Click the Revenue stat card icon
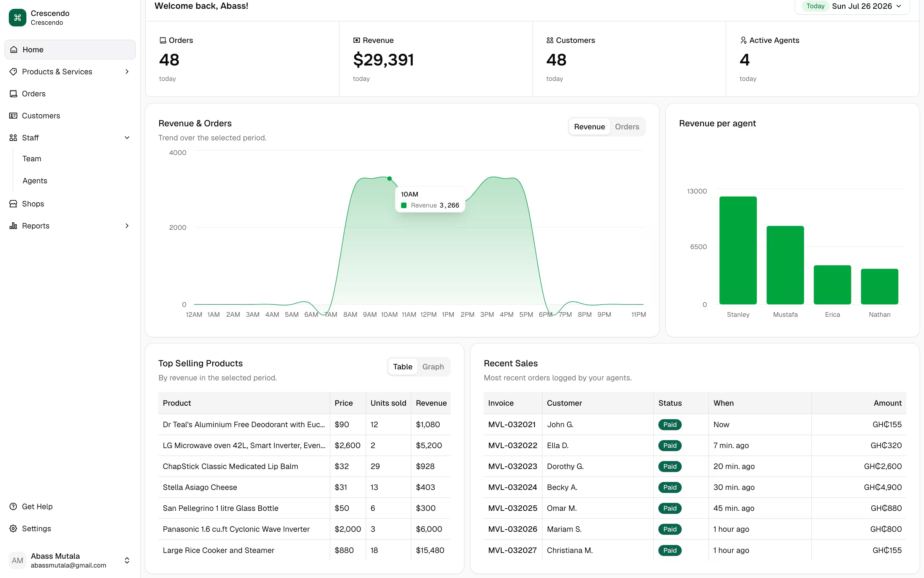This screenshot has width=924, height=578. coord(357,40)
